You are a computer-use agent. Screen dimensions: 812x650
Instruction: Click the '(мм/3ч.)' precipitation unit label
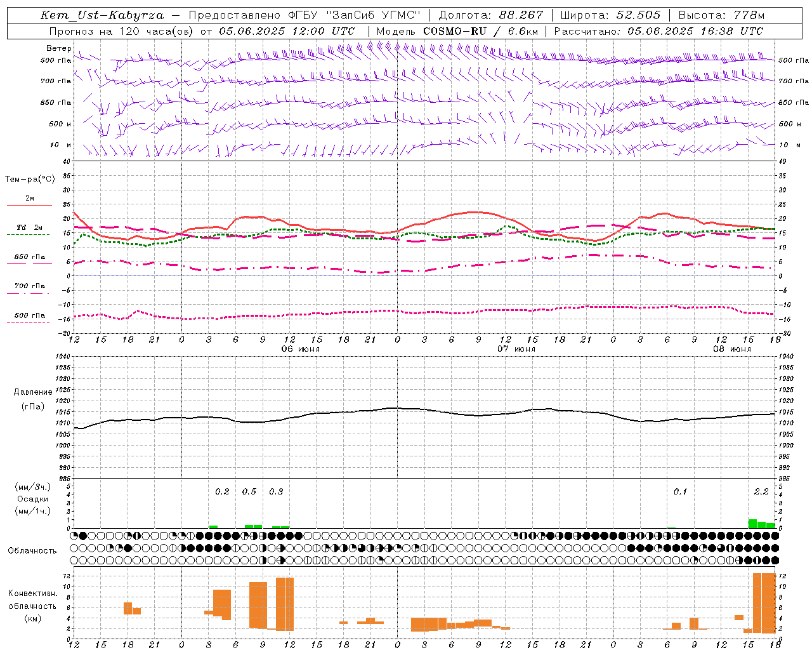point(33,486)
